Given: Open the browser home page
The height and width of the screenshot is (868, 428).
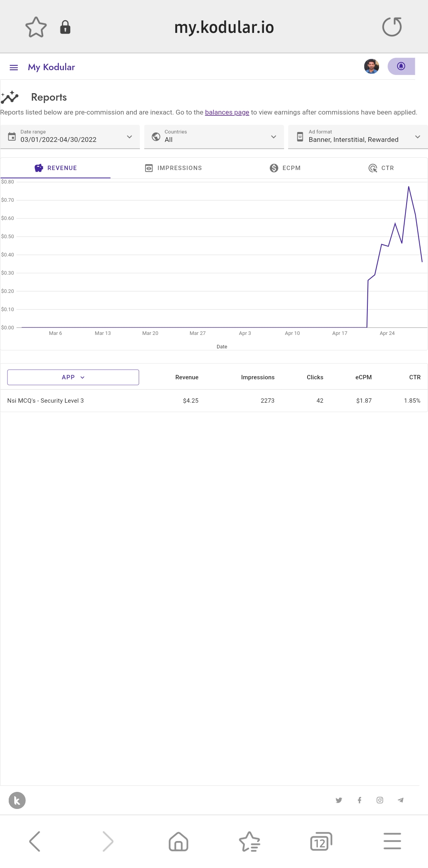Looking at the screenshot, I should pyautogui.click(x=178, y=841).
